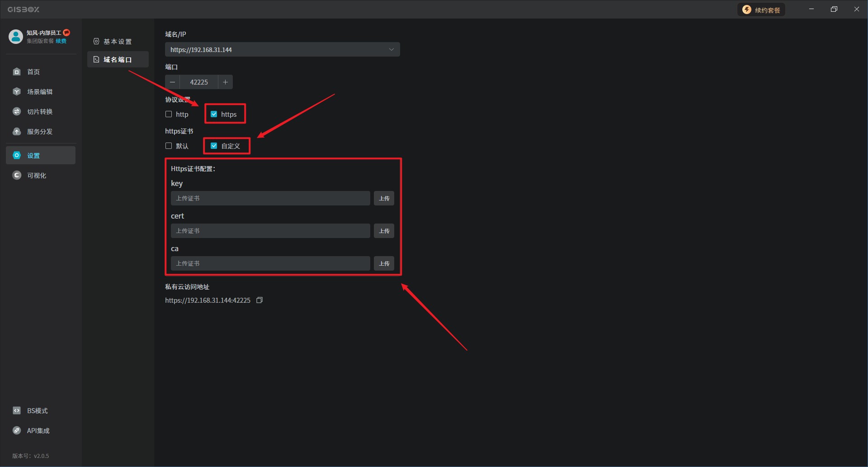Click the renew plan (续约套餐) button
This screenshot has width=868, height=467.
(761, 10)
